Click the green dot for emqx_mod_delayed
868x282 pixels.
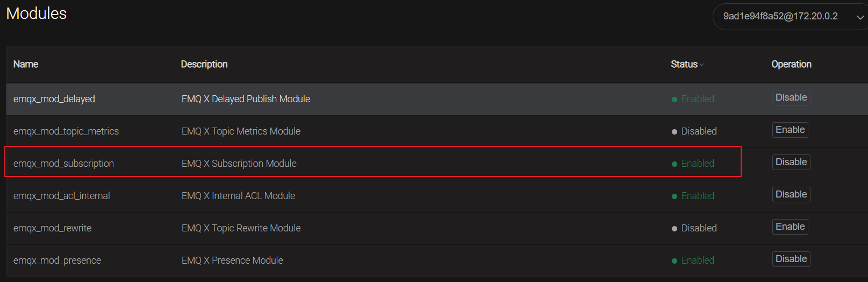click(x=675, y=100)
